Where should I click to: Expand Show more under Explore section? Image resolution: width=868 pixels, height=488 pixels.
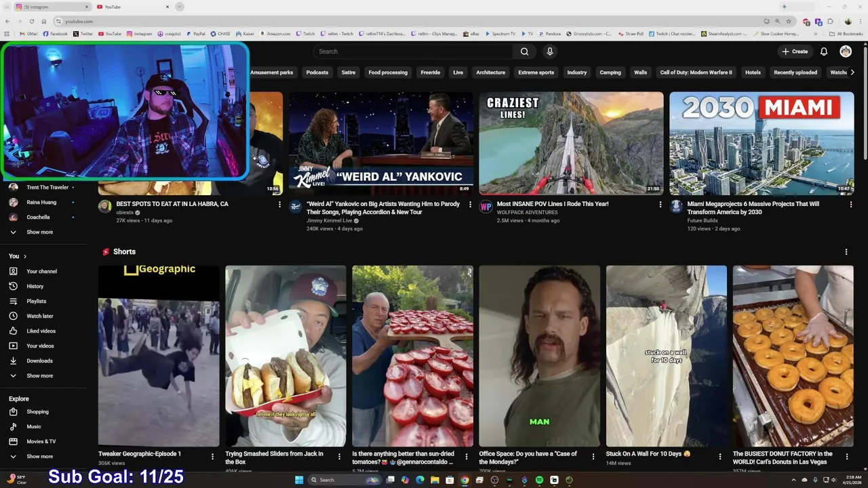pyautogui.click(x=39, y=456)
